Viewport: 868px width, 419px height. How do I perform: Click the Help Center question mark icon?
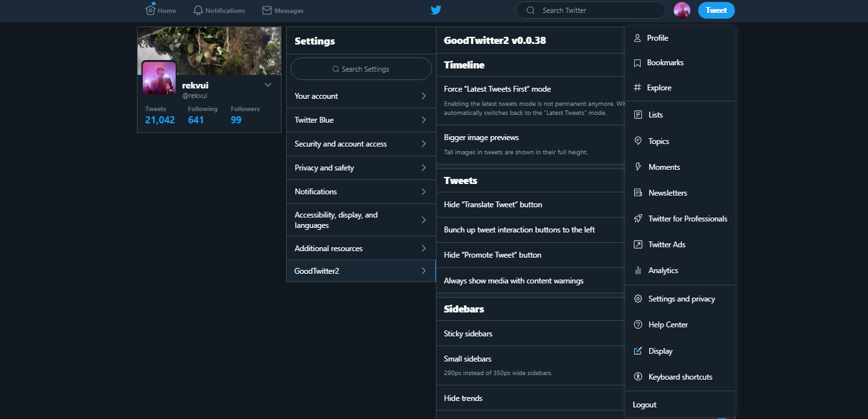pyautogui.click(x=637, y=325)
